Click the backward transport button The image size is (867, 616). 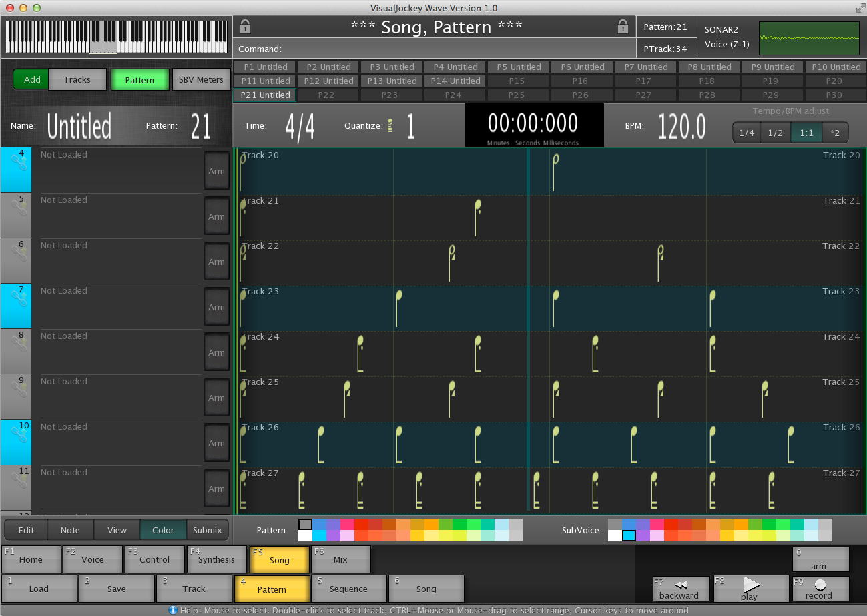681,588
